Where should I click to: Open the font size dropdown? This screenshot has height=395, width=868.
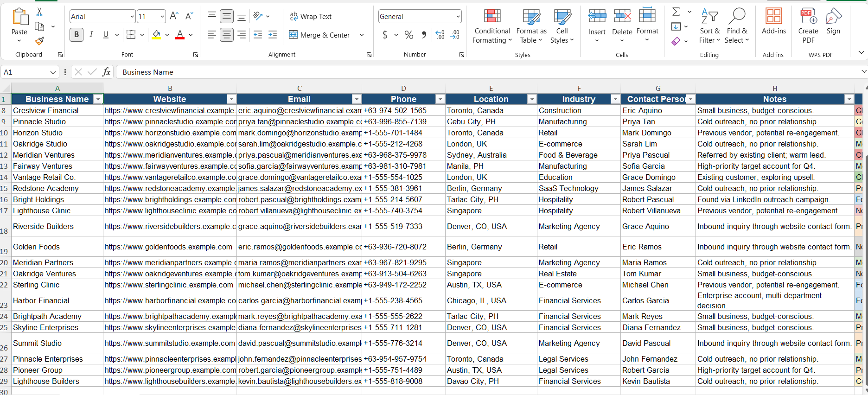point(162,17)
